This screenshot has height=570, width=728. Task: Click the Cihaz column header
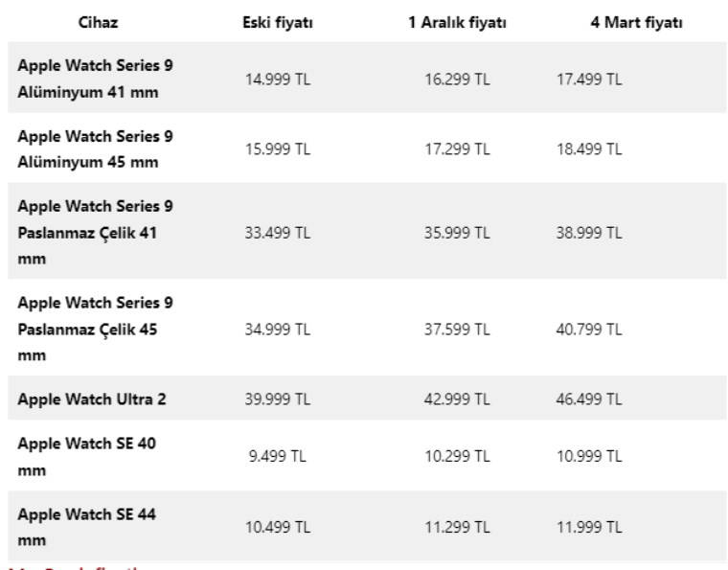[98, 23]
